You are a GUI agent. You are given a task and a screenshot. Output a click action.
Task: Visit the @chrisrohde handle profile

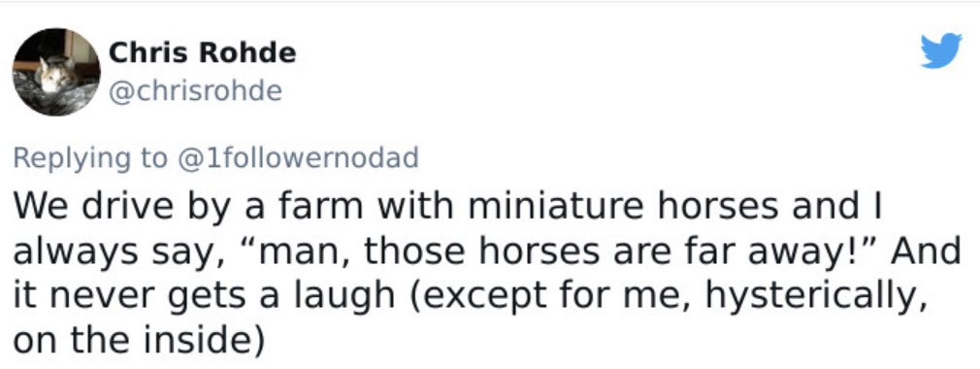tap(196, 92)
